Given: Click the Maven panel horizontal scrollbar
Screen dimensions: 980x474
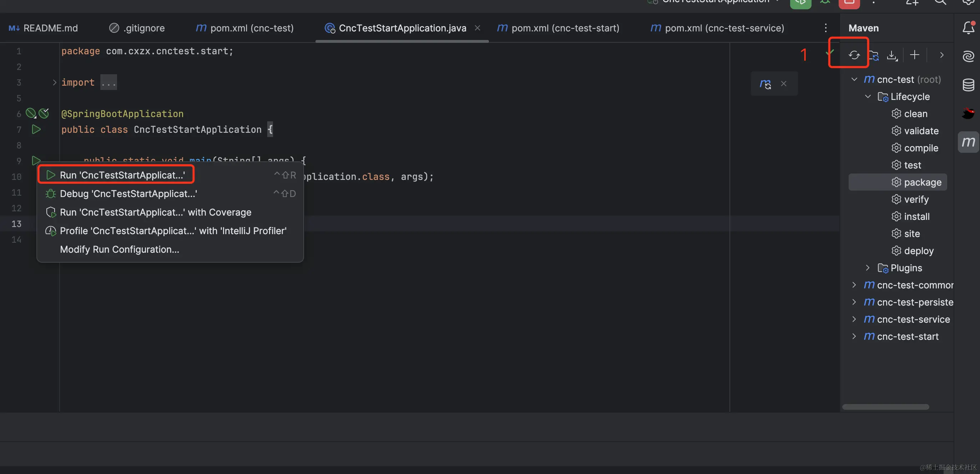Looking at the screenshot, I should 885,407.
